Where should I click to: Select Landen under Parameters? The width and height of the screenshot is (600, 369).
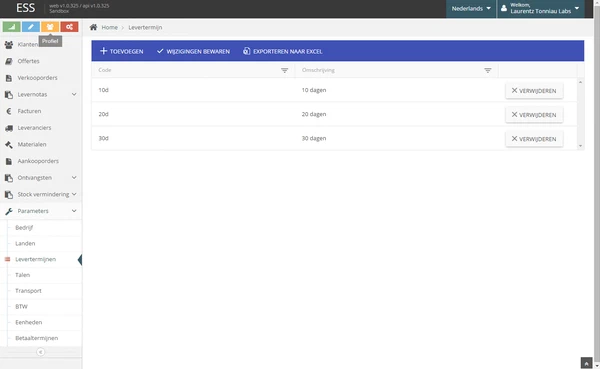pos(25,243)
